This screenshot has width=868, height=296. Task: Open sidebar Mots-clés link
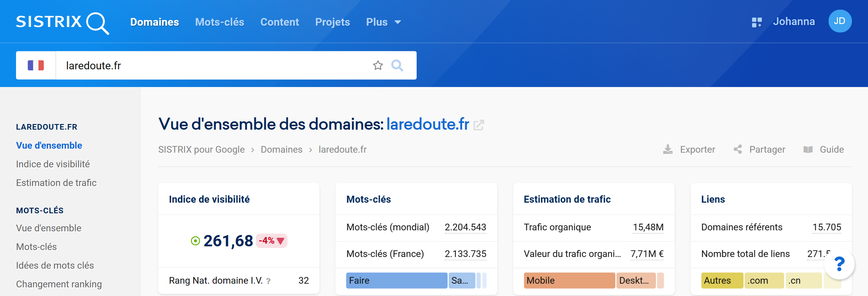pos(36,247)
